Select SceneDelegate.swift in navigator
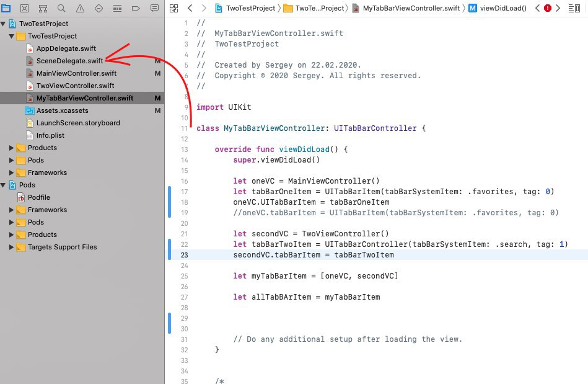The height and width of the screenshot is (384, 588). (x=69, y=61)
